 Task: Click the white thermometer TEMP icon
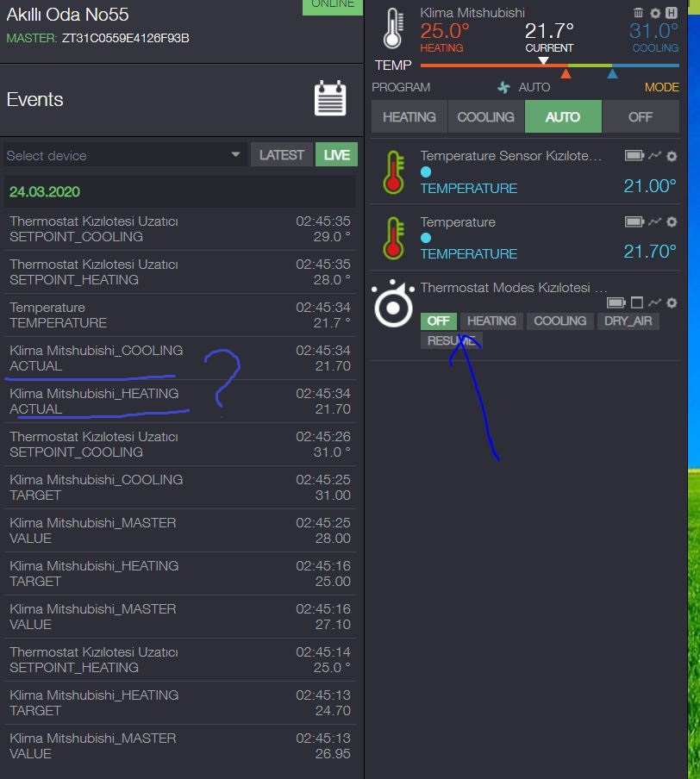coord(393,28)
